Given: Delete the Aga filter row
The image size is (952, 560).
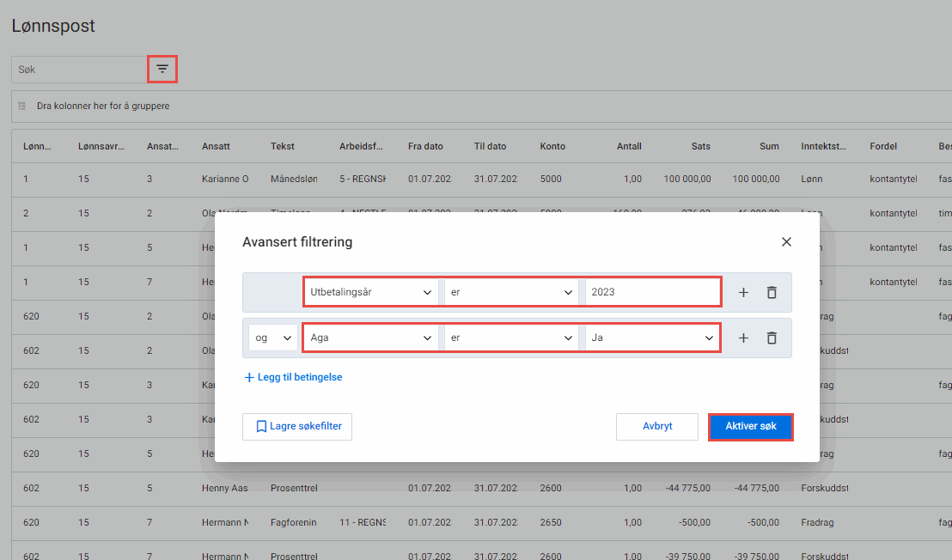Looking at the screenshot, I should 772,338.
